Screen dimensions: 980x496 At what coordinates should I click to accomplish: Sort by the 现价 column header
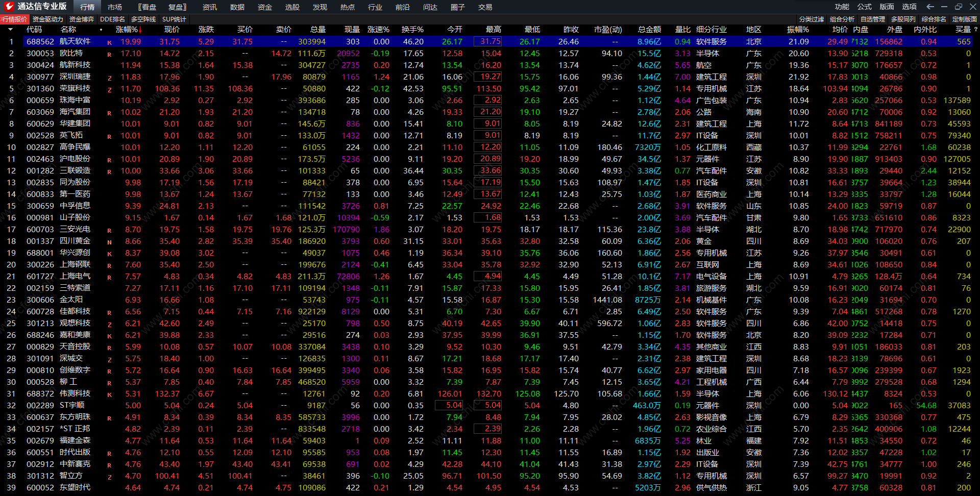tap(171, 30)
